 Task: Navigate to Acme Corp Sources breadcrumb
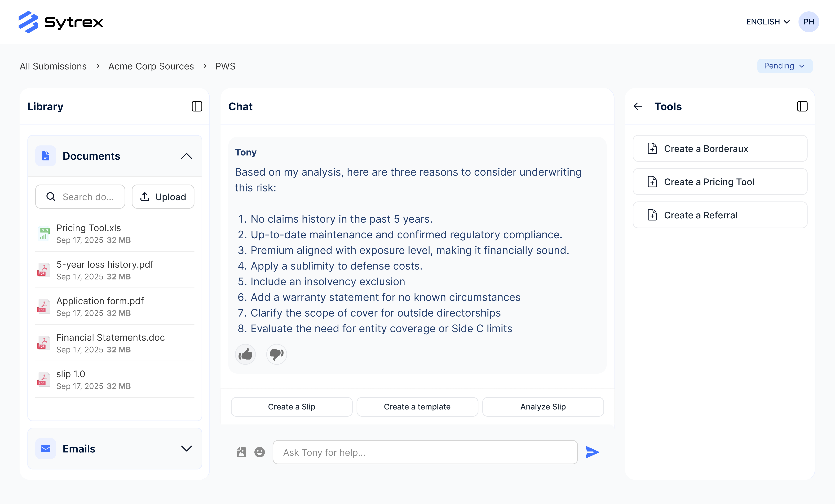pos(151,66)
